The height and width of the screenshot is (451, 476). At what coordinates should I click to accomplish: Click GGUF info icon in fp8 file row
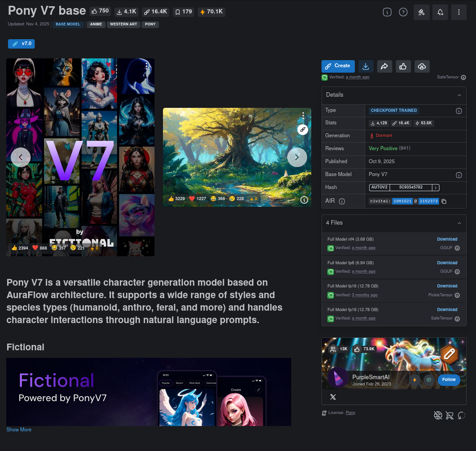pyautogui.click(x=457, y=272)
